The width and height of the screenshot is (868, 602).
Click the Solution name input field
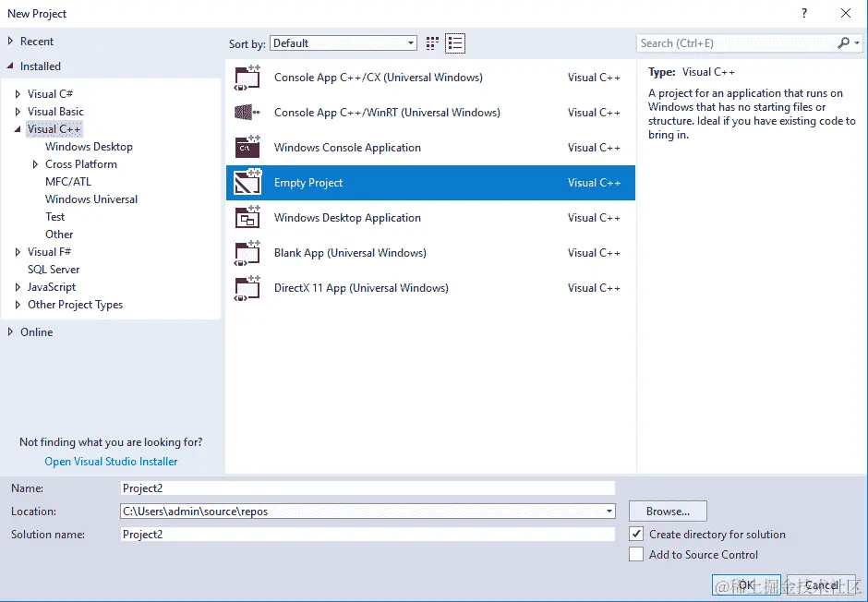[x=368, y=534]
